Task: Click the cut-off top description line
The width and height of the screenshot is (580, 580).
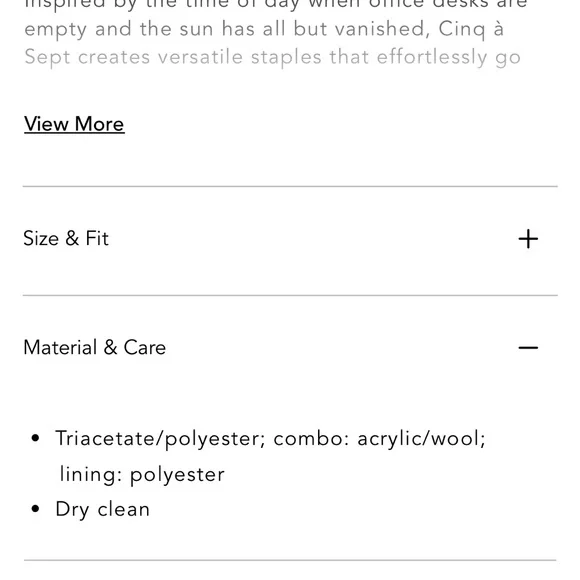Action: click(x=276, y=5)
